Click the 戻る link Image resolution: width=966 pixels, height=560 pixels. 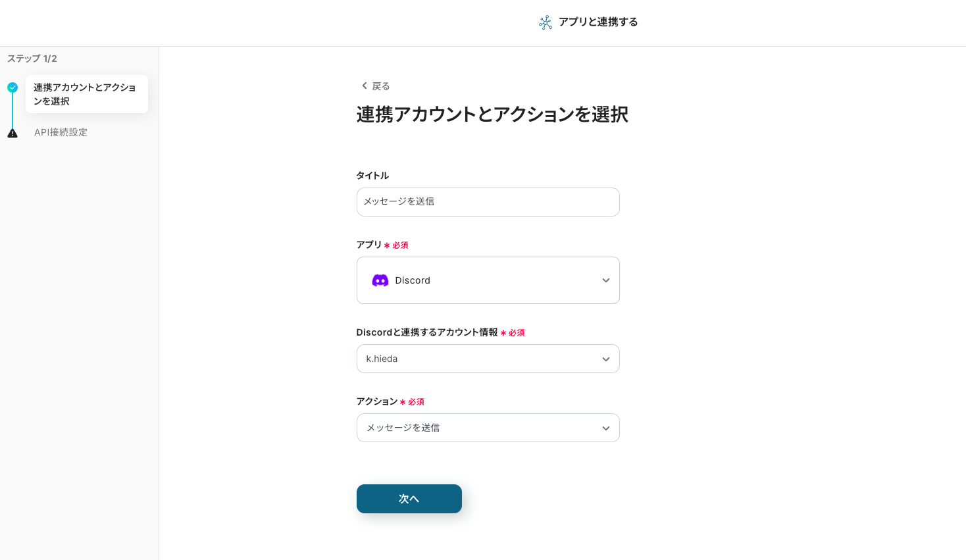[x=380, y=86]
